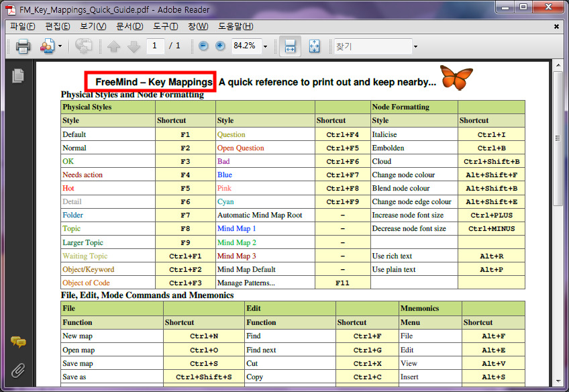Open the Comments panel in sidebar

(18, 342)
